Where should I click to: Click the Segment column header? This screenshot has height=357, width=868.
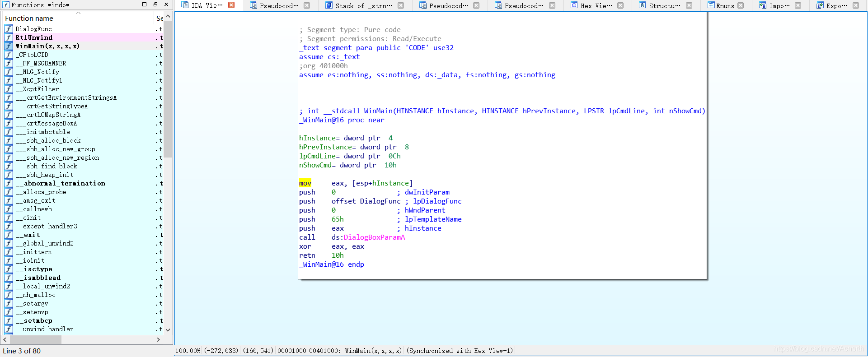(159, 18)
